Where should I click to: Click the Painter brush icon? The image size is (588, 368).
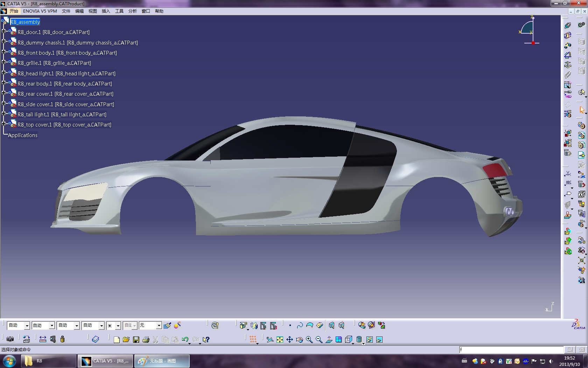pos(167,326)
